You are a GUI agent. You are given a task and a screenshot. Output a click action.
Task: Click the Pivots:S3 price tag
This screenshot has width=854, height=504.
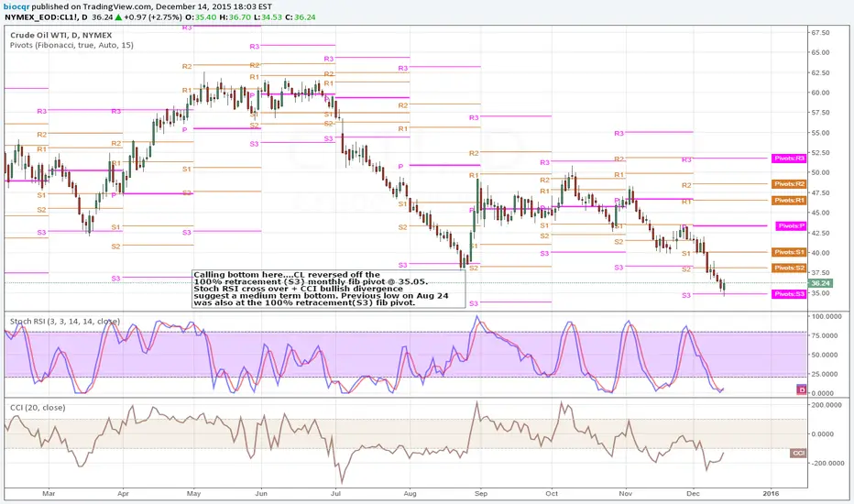click(789, 294)
